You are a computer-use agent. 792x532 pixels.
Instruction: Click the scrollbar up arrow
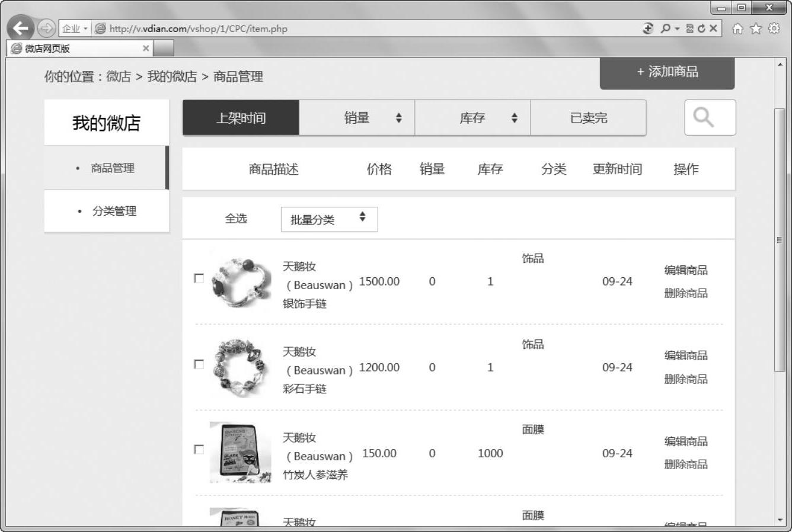pyautogui.click(x=780, y=64)
